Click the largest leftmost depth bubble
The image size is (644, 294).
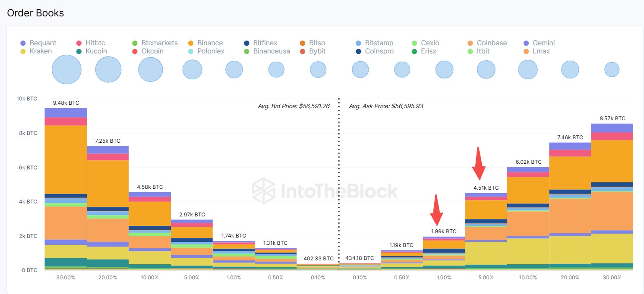pyautogui.click(x=66, y=69)
